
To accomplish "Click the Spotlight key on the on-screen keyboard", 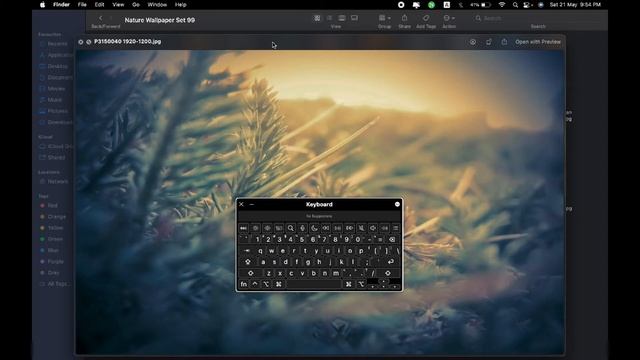I will tap(291, 228).
